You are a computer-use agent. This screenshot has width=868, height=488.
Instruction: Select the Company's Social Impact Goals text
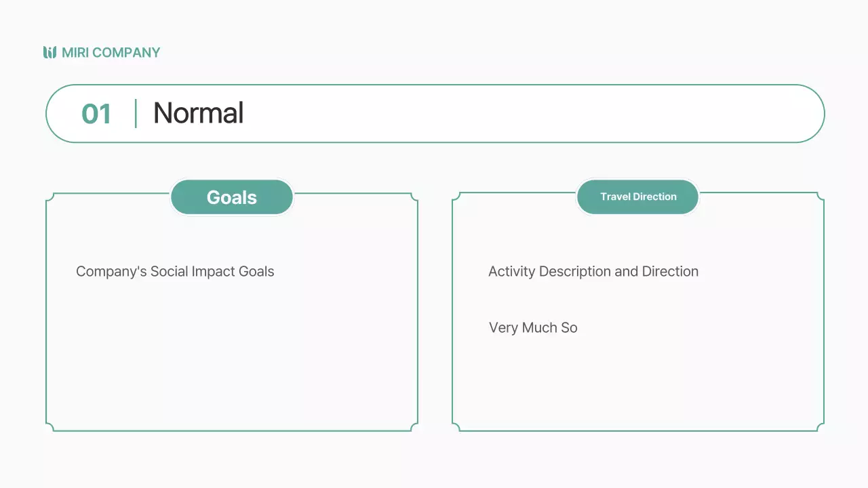click(x=175, y=272)
